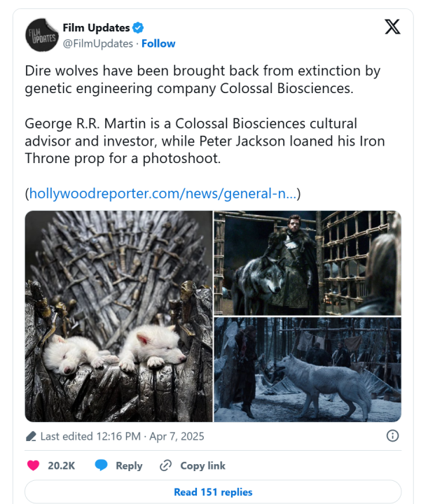Like the post with the heart icon
Viewport: 428px width, 504px height.
(33, 465)
